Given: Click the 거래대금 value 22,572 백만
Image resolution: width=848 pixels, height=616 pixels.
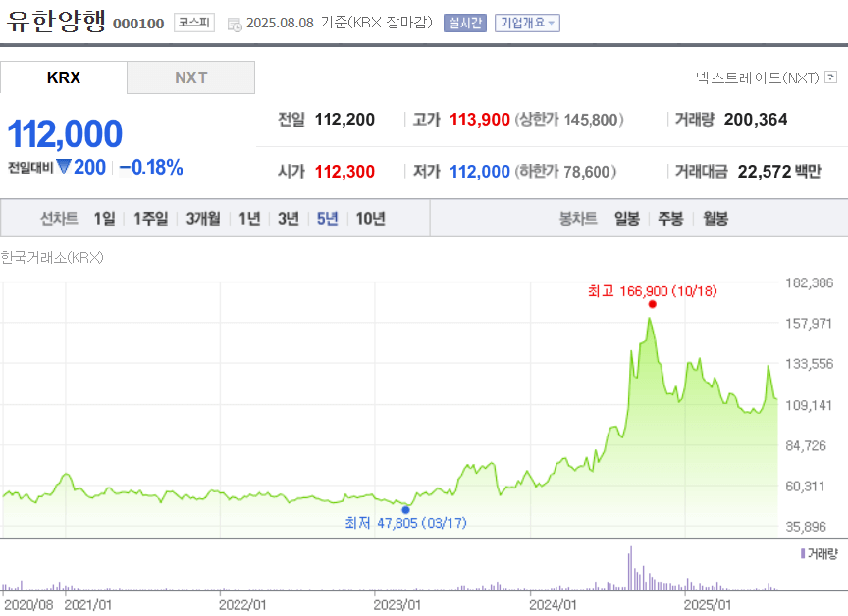Looking at the screenshot, I should coord(779,172).
